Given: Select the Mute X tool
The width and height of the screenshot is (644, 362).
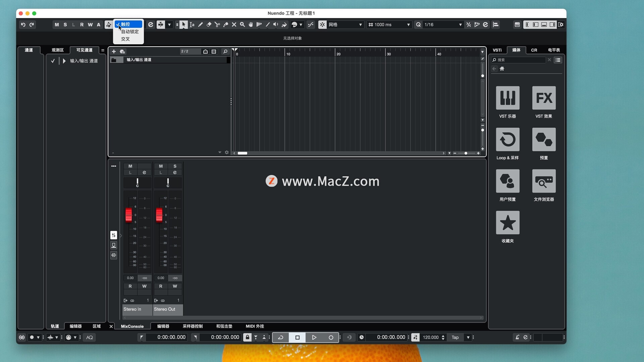Looking at the screenshot, I should [x=234, y=24].
